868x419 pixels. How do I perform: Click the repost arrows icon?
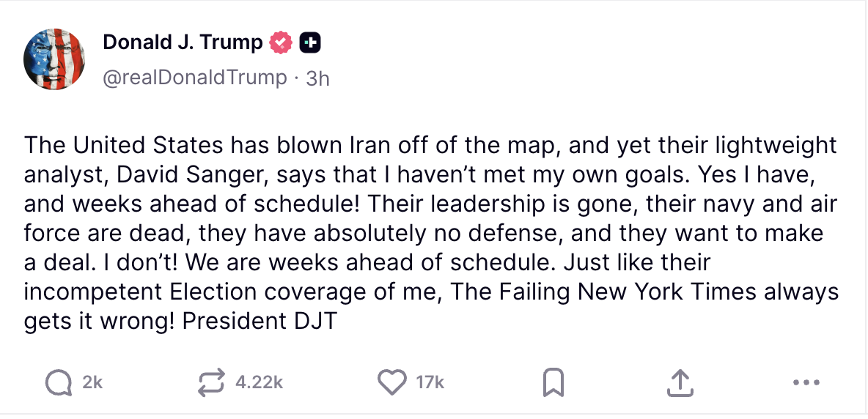pyautogui.click(x=213, y=382)
